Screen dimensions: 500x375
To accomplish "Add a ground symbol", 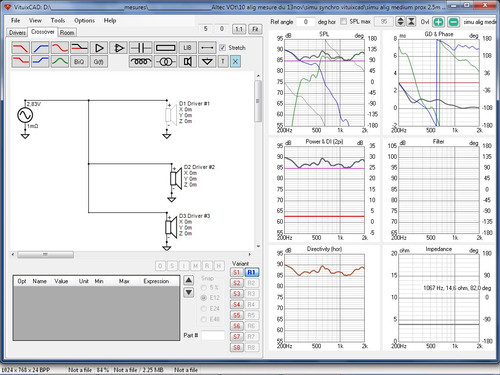I will coord(207,62).
